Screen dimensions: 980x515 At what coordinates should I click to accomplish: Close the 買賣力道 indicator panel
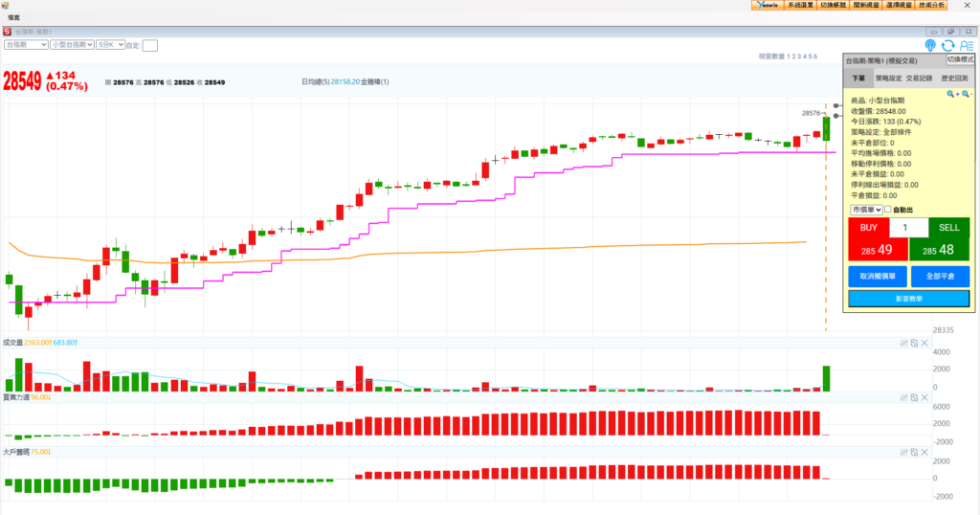(x=924, y=397)
